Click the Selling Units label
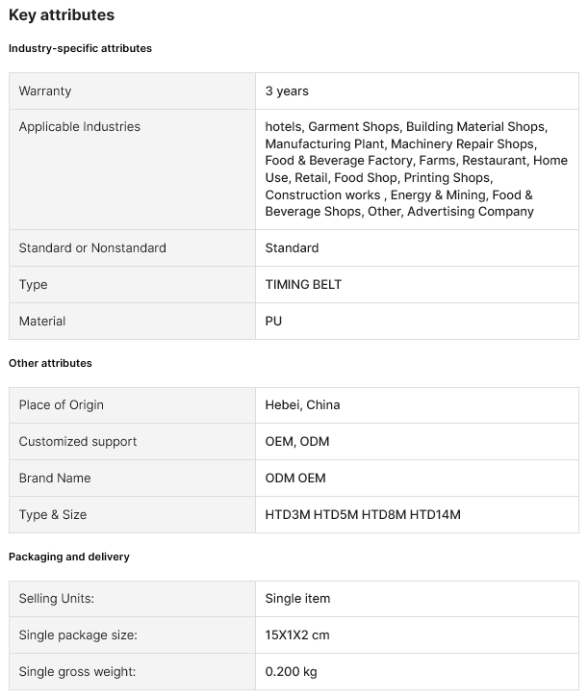The image size is (588, 700). (x=57, y=599)
